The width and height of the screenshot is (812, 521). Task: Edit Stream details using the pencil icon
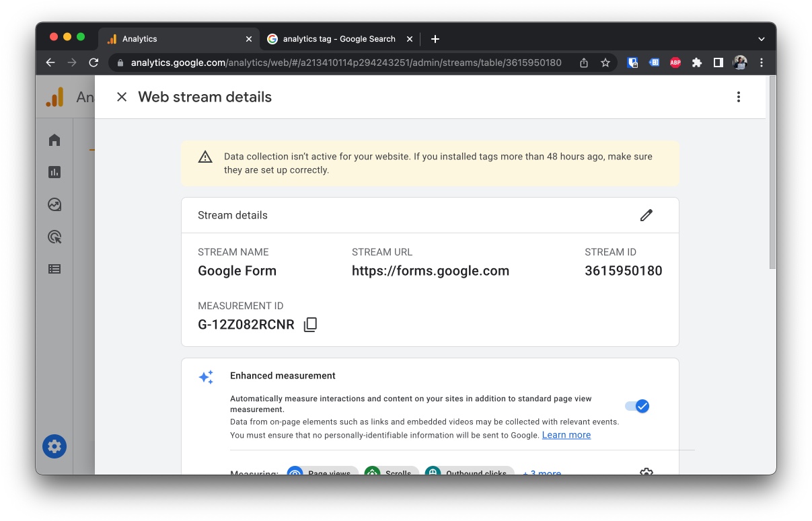point(647,214)
